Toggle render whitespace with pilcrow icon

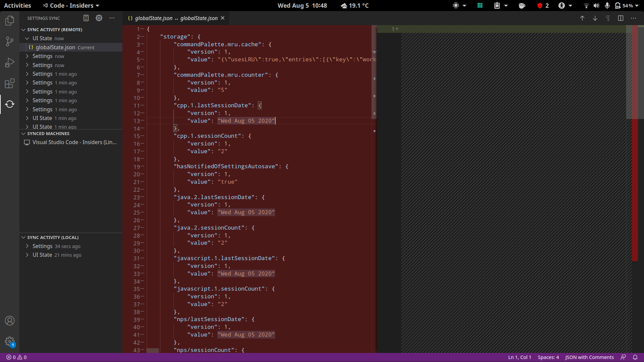608,18
